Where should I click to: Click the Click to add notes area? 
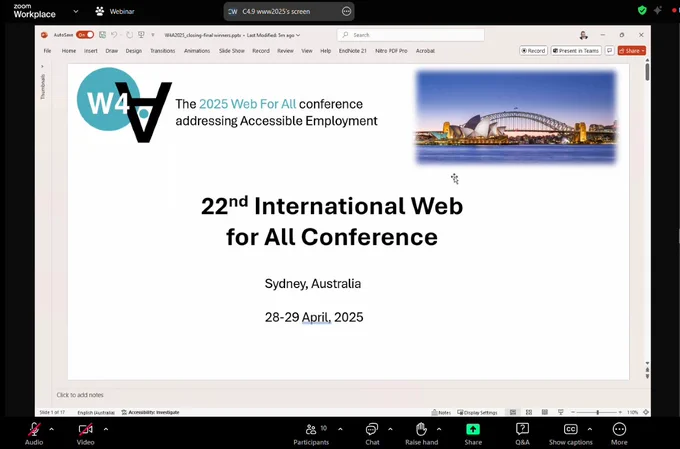pyautogui.click(x=80, y=395)
